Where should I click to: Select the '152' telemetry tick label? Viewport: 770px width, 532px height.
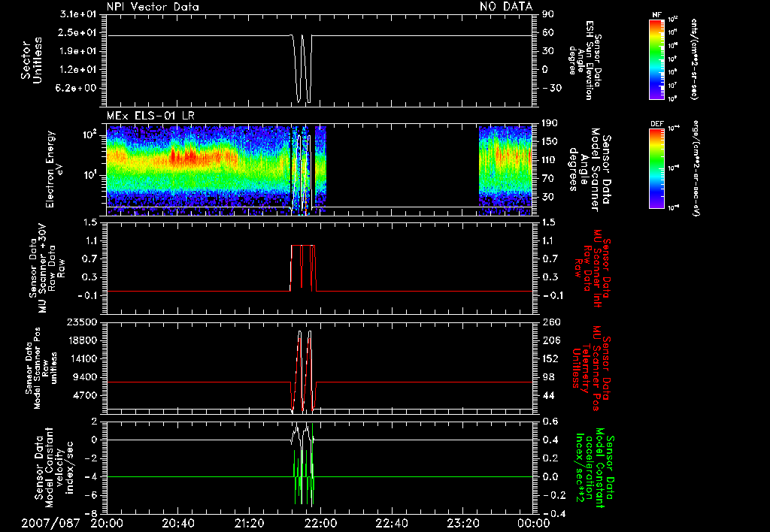(x=550, y=358)
